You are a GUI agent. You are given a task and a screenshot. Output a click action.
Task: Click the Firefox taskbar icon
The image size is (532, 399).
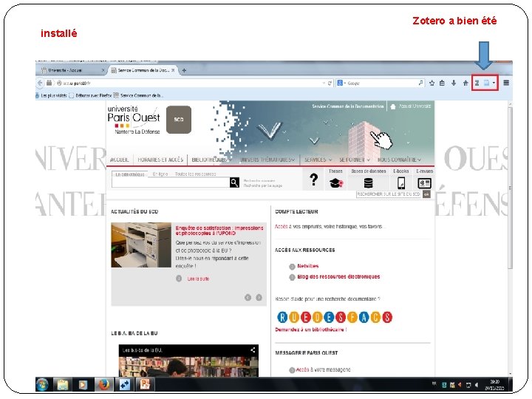point(104,385)
